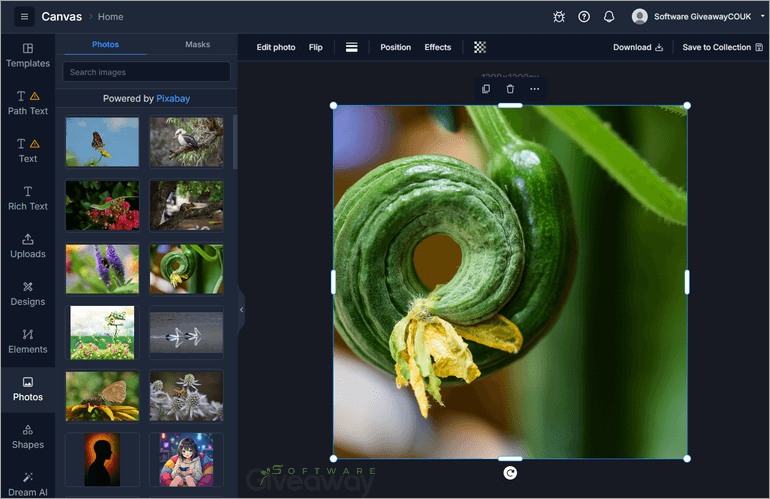
Task: Select the white thistle flowers thumbnail
Action: click(186, 396)
